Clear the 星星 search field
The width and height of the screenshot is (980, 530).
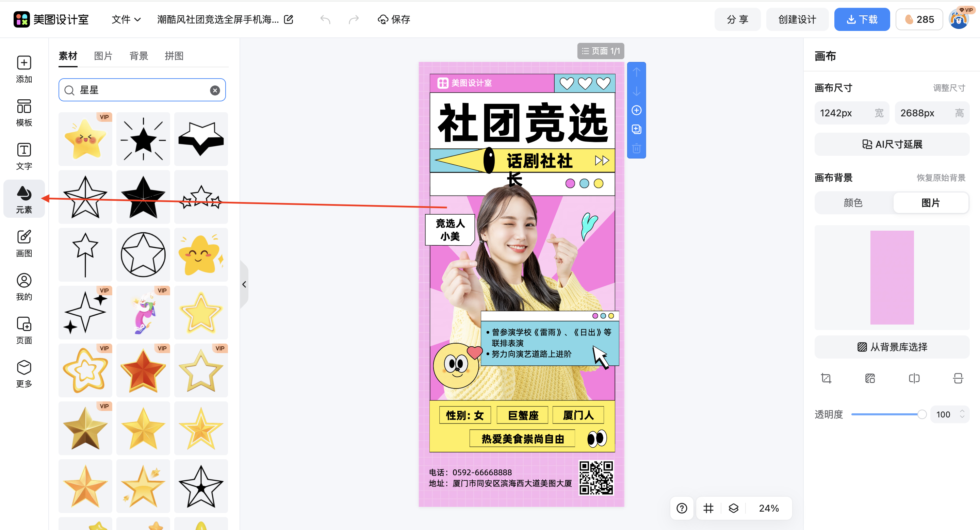point(215,90)
